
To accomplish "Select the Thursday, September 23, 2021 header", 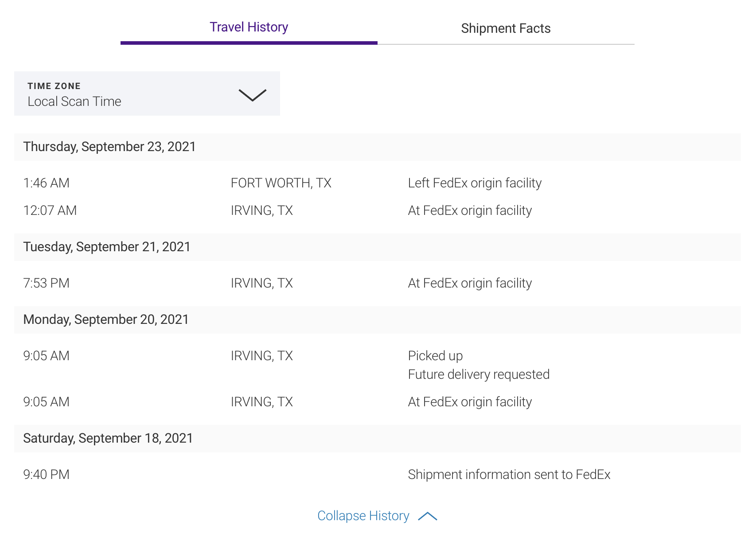I will pos(378,147).
